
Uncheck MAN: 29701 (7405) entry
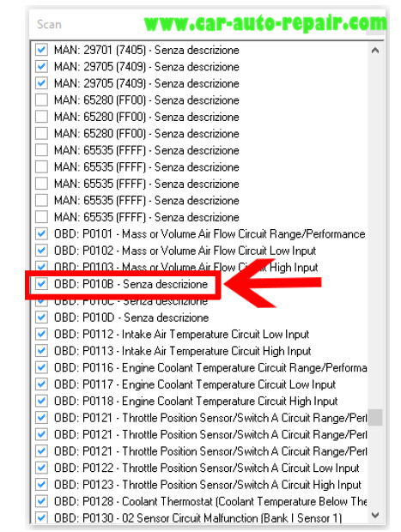point(41,50)
